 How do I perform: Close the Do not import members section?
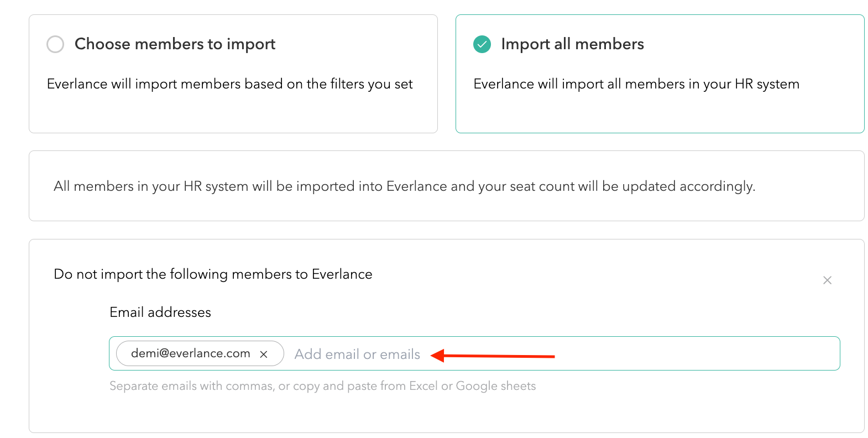pyautogui.click(x=827, y=280)
